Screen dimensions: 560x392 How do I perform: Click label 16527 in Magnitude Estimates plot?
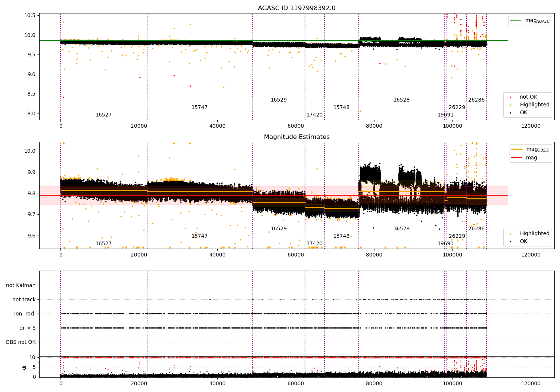click(103, 244)
